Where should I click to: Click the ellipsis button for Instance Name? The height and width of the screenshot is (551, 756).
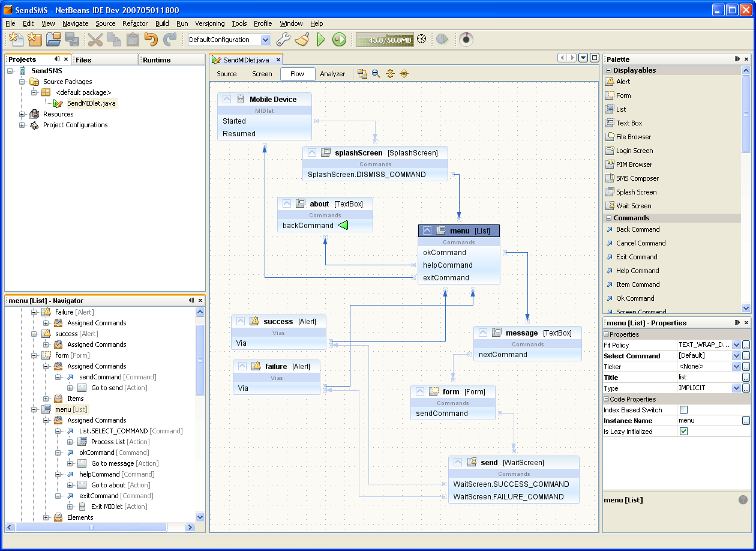pyautogui.click(x=746, y=421)
